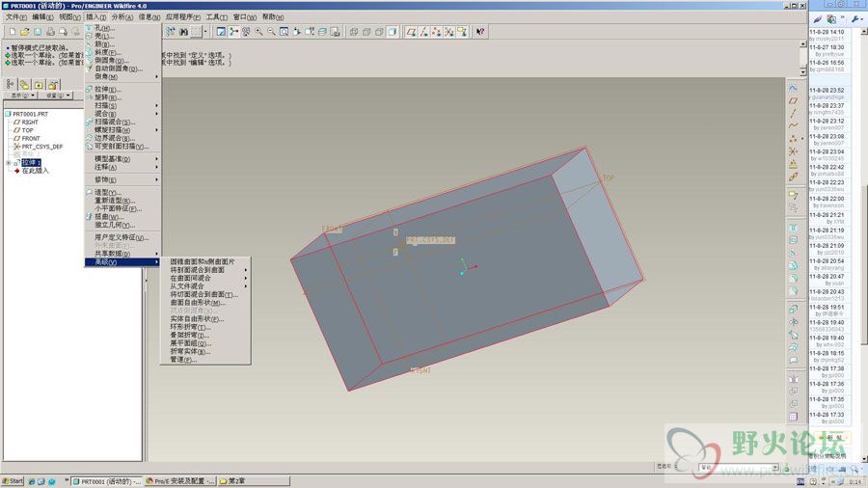Toggle datum points display
868x488 pixels.
[436, 32]
